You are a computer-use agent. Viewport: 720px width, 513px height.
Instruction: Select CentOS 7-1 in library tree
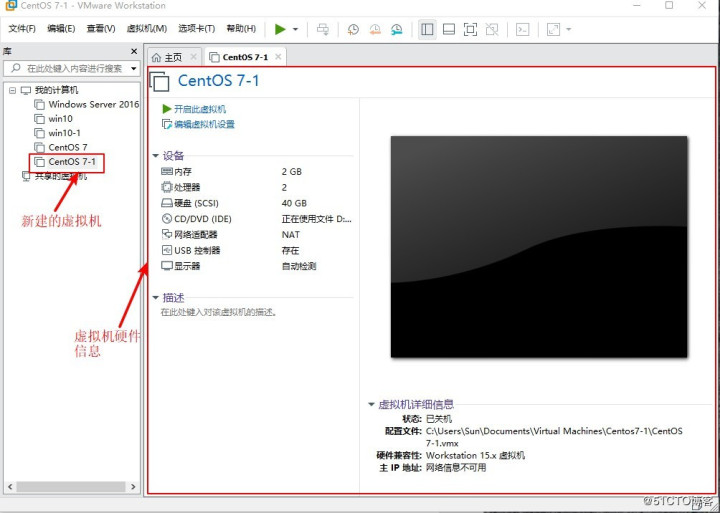click(66, 162)
